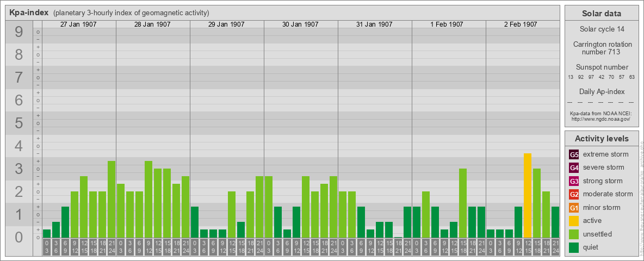The image size is (644, 261).
Task: Click 'Carrington rotation number 713' text
Action: coord(602,48)
